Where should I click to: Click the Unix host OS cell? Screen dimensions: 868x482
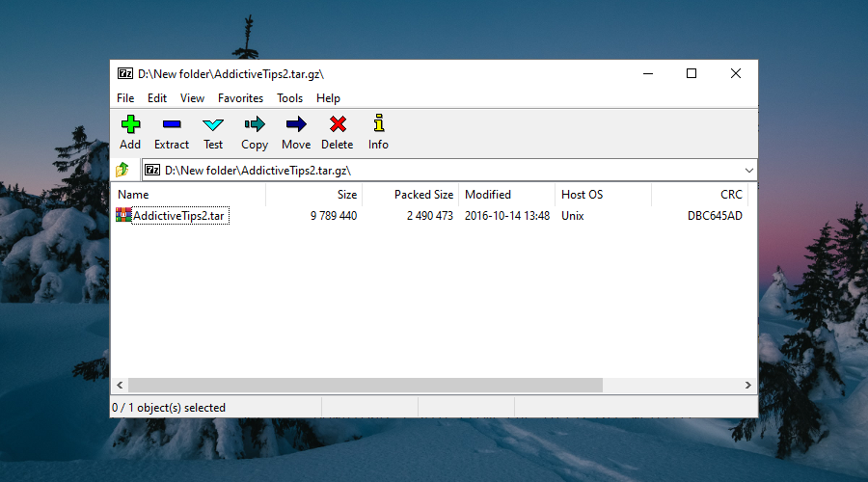[572, 216]
